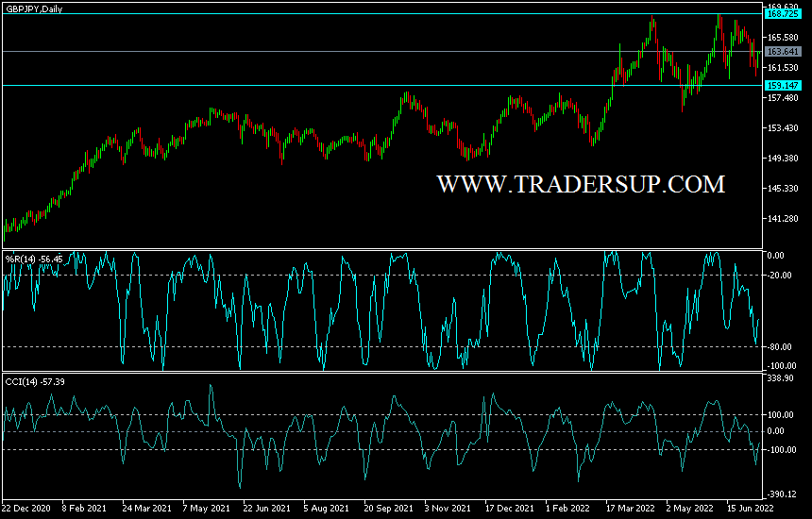This screenshot has height=519, width=812.
Task: Select the 141.280 price axis value
Action: tap(783, 218)
